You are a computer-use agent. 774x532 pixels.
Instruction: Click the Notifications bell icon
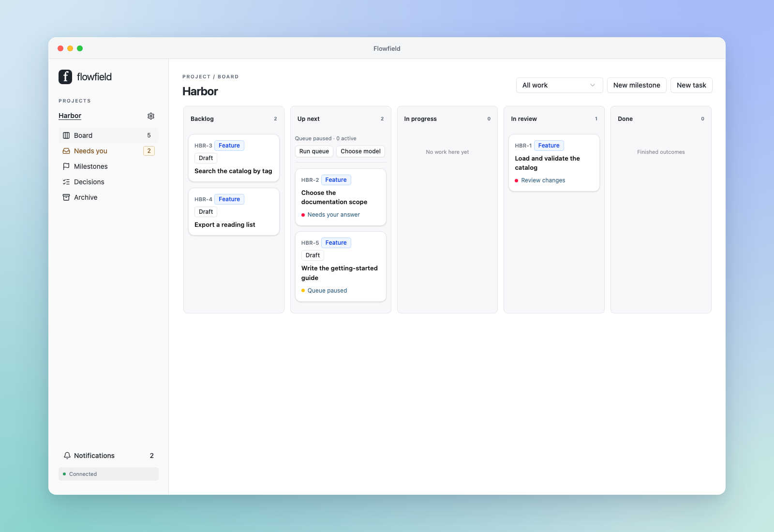[x=67, y=456]
